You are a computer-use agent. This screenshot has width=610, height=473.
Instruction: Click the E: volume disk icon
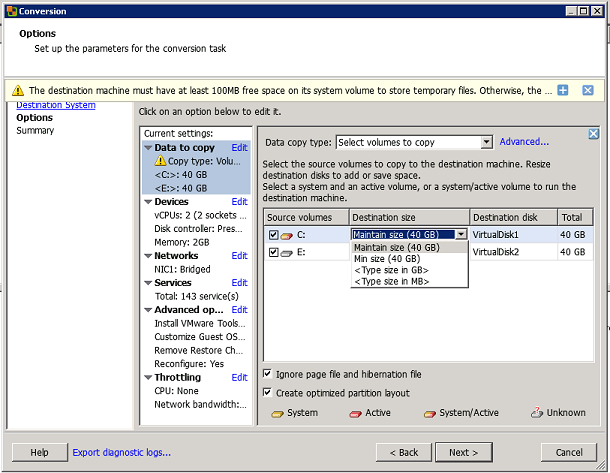pyautogui.click(x=287, y=253)
